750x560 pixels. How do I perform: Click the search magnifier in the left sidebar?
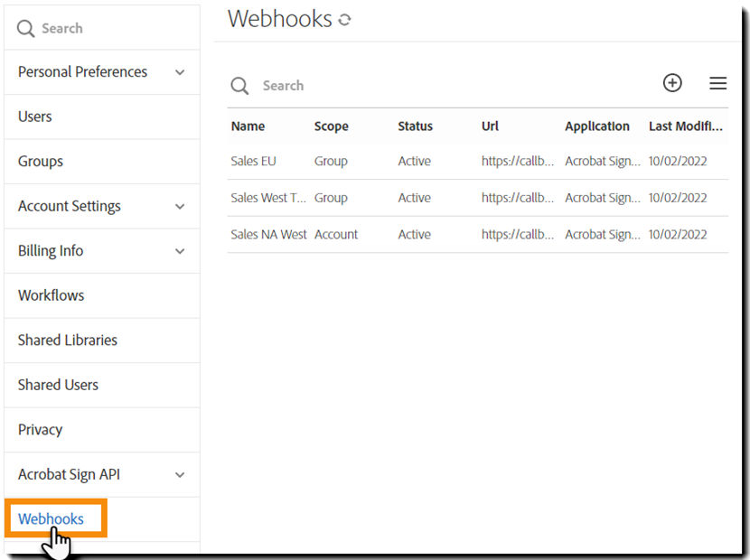tap(25, 28)
